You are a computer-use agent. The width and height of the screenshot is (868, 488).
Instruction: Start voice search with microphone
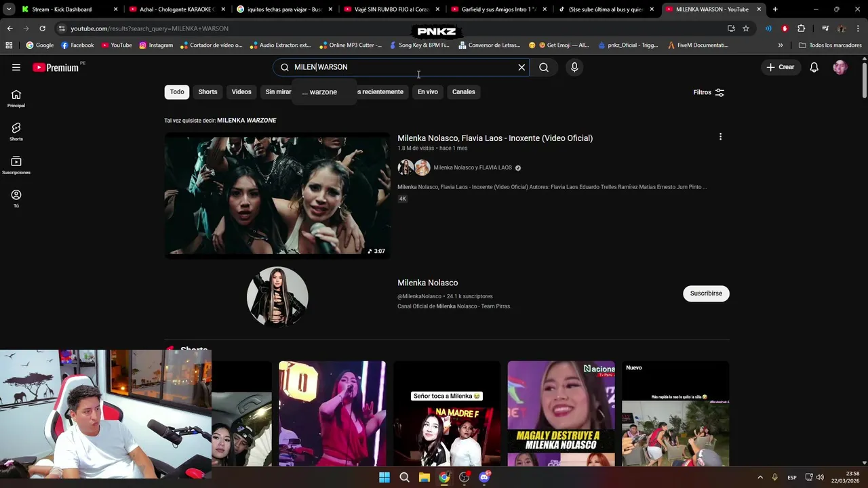574,67
